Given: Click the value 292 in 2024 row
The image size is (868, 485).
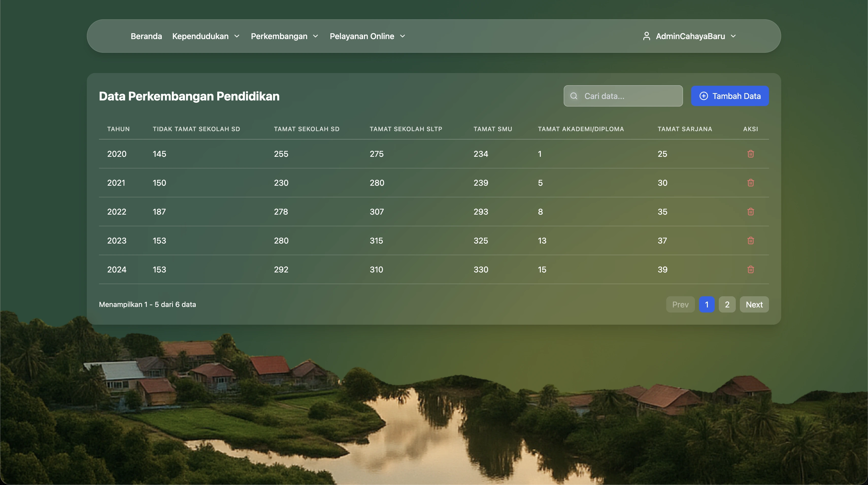Looking at the screenshot, I should pos(281,270).
